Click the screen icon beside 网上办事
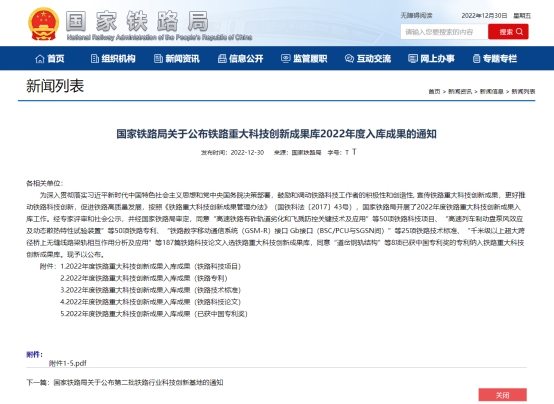 point(413,59)
